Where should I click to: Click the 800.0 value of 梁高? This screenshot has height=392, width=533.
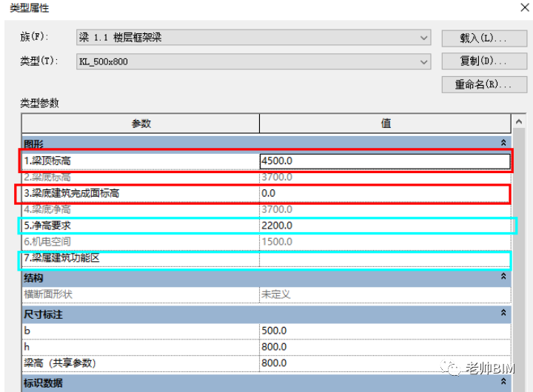[385, 363]
